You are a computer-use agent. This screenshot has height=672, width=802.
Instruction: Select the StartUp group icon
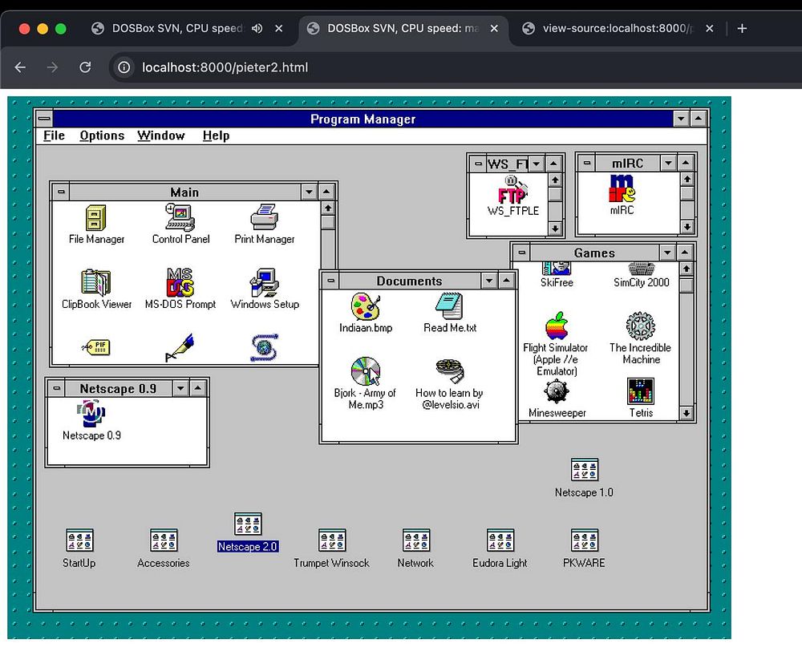[79, 540]
